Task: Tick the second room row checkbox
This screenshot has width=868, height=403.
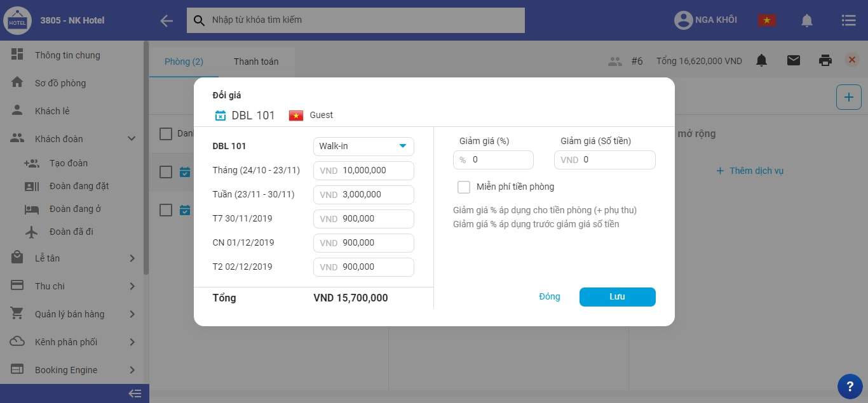Action: tap(166, 210)
